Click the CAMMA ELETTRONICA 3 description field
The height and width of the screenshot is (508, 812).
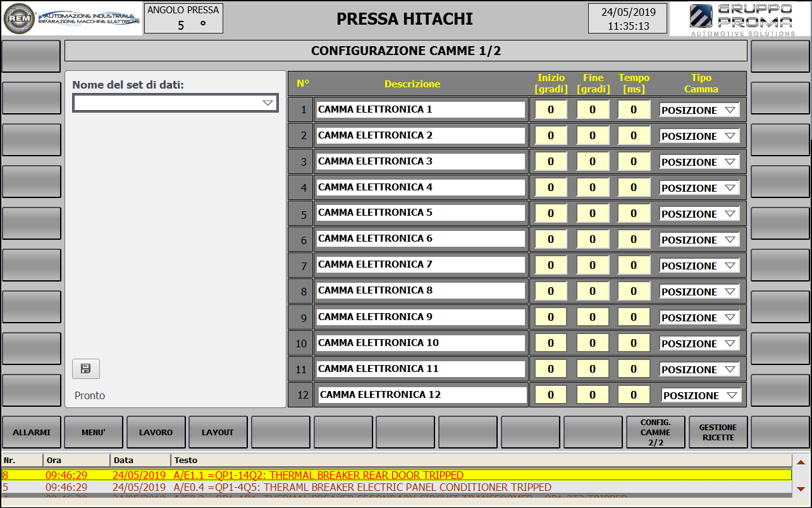point(421,161)
